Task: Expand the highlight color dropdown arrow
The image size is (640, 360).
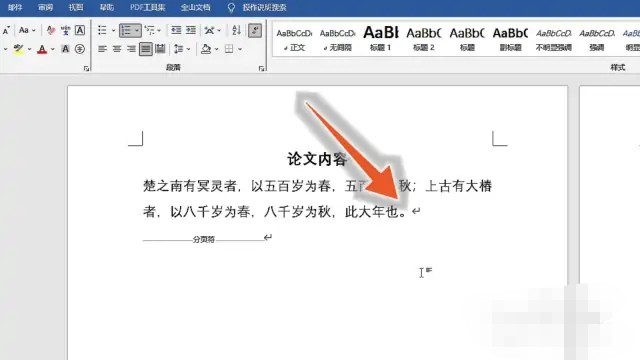Action: point(29,49)
